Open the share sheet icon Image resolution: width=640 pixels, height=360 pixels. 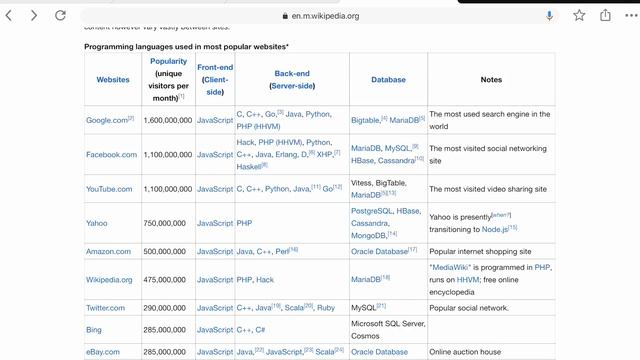(605, 15)
